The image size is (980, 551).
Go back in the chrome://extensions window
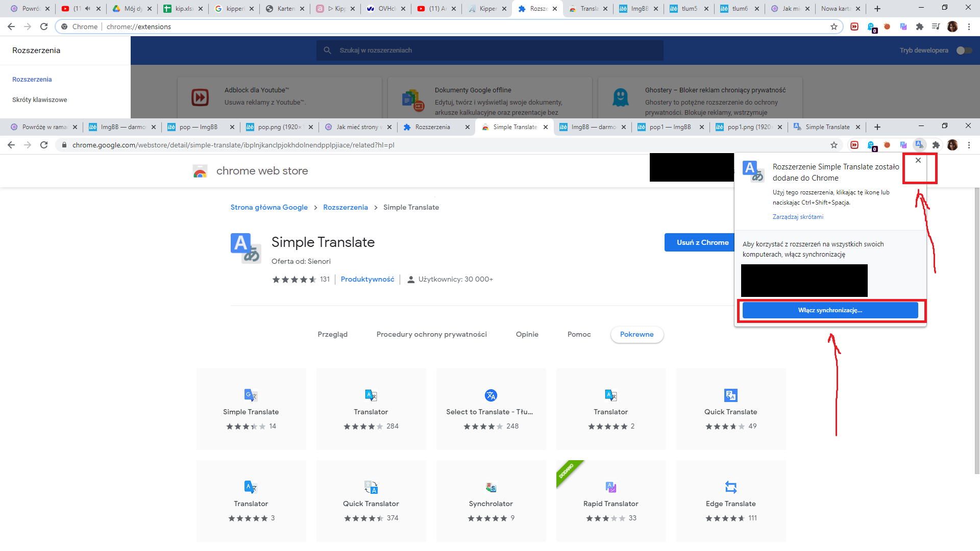[11, 27]
